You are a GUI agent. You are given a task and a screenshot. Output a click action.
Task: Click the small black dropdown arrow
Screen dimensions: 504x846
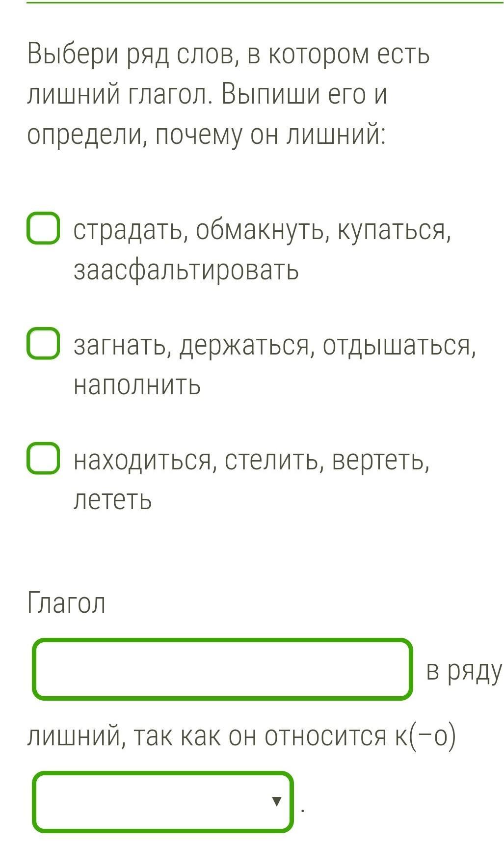(x=277, y=802)
